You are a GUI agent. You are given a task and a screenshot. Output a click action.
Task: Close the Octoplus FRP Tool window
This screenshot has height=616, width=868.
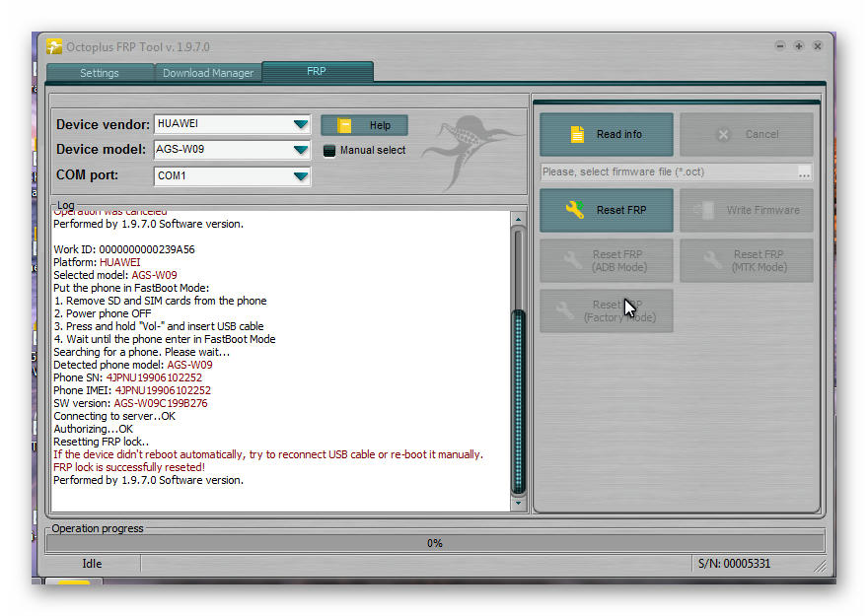[818, 46]
